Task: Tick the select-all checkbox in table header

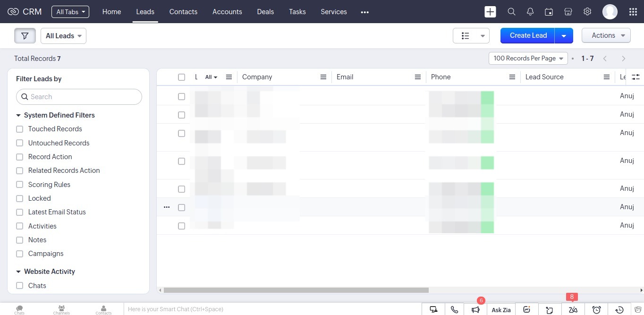Action: [181, 77]
